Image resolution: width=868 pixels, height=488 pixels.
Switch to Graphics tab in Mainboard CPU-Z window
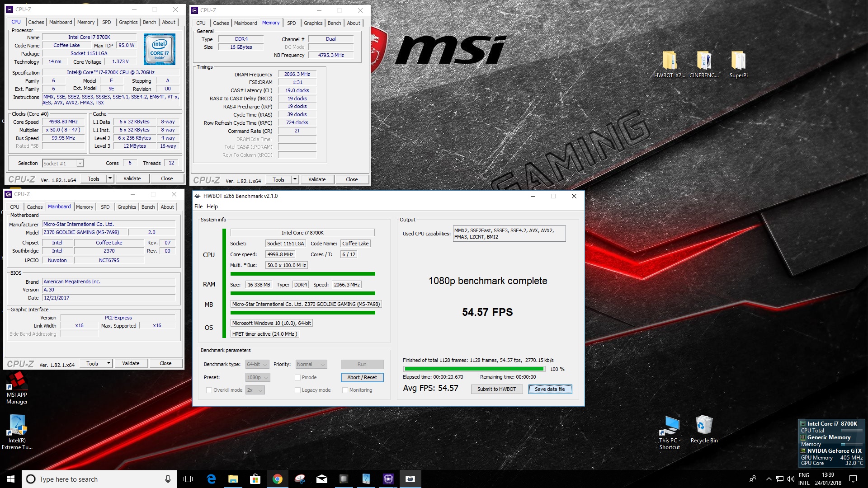127,207
